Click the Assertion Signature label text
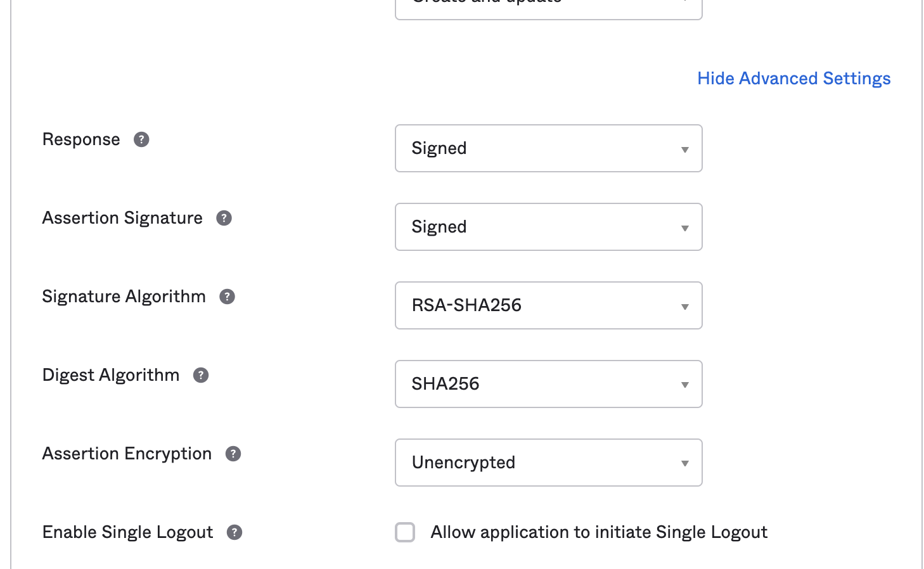 click(122, 218)
